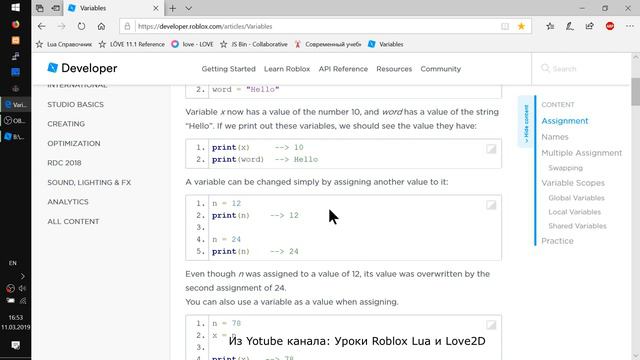This screenshot has width=640, height=360.
Task: Jump to Variable Scopes section
Action: [573, 183]
